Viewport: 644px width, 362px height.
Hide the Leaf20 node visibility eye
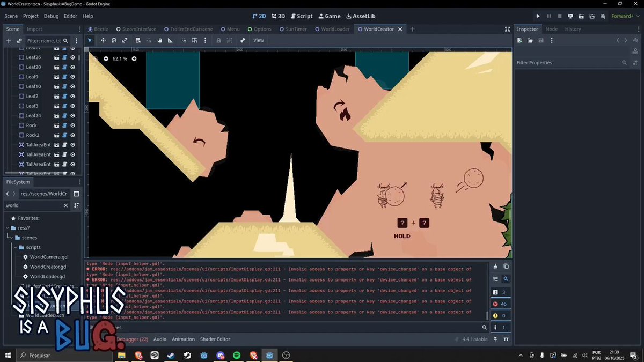tap(72, 67)
